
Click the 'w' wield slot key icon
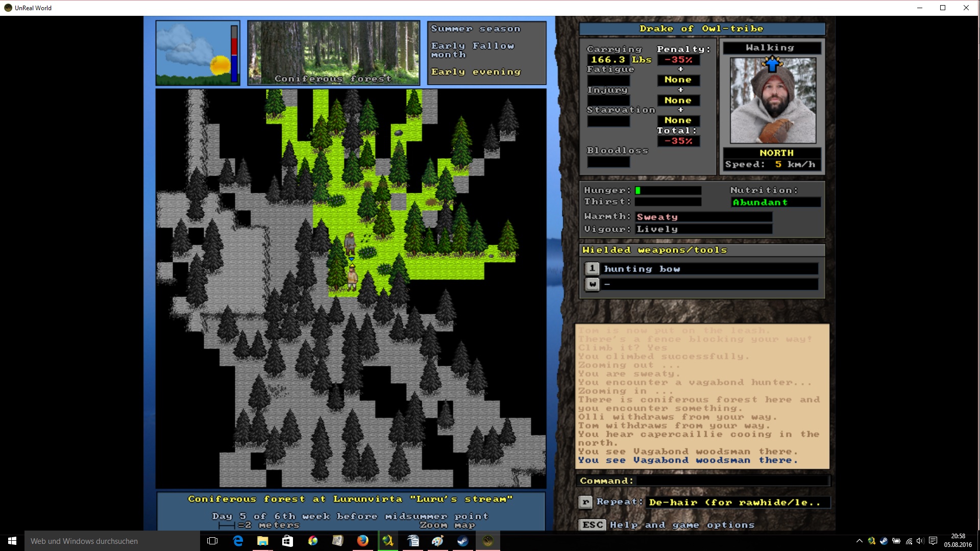(592, 284)
